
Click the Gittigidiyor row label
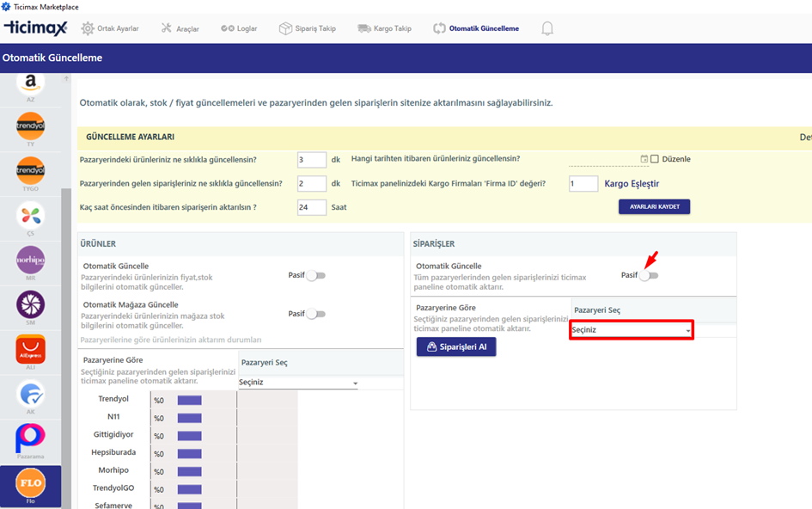click(113, 434)
